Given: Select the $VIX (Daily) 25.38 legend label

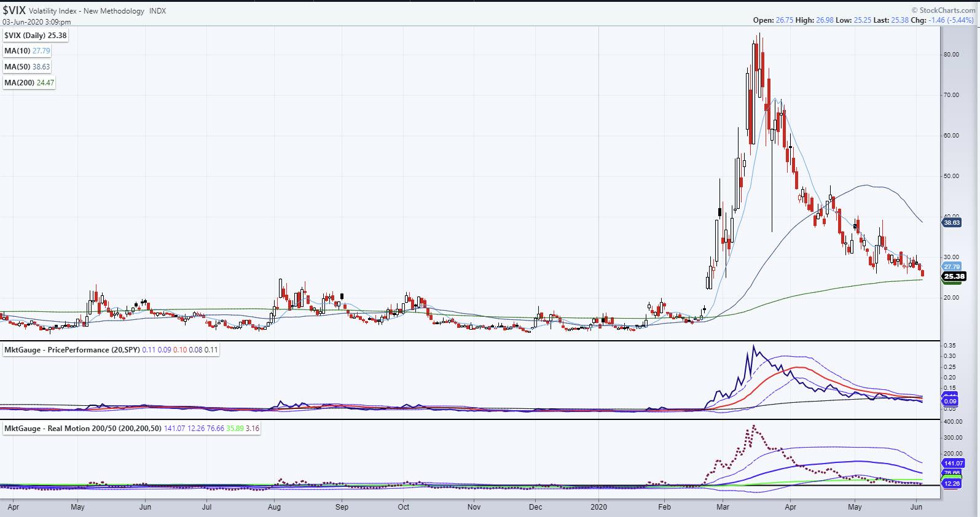Looking at the screenshot, I should (x=35, y=36).
